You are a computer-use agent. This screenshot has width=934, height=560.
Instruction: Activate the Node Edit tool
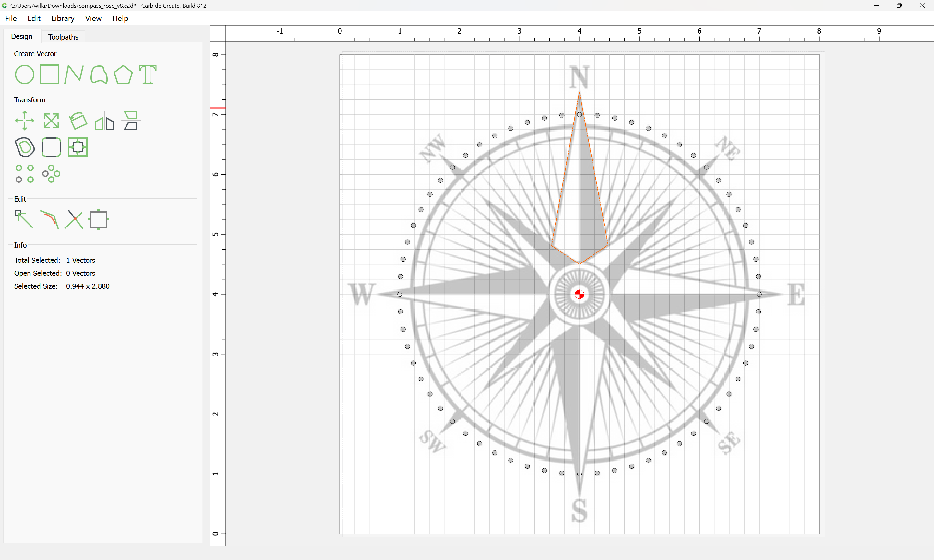(x=24, y=219)
